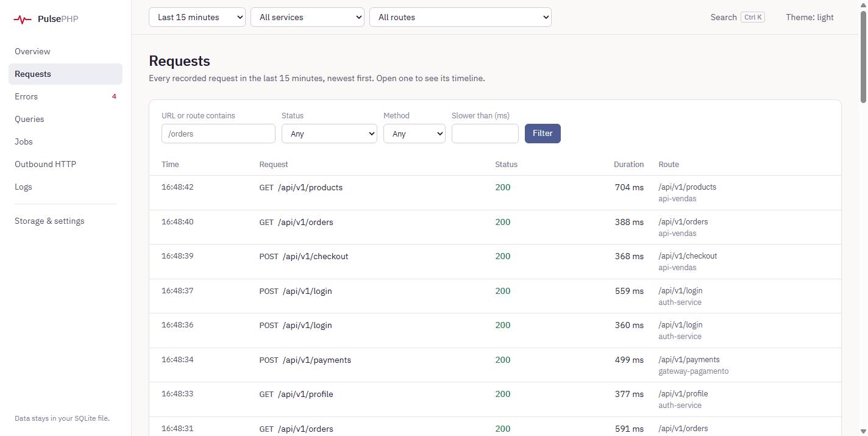Click the /api/v1/checkout route cell

coord(688,256)
